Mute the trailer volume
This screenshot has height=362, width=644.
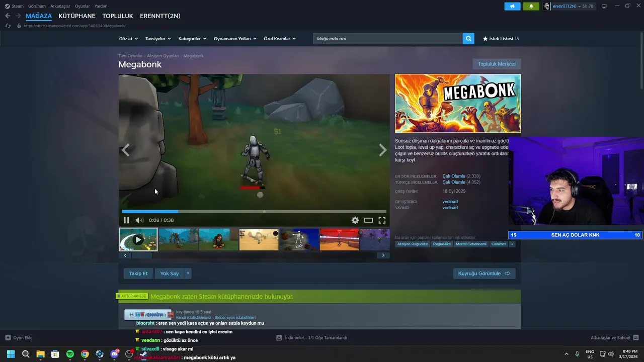point(139,220)
